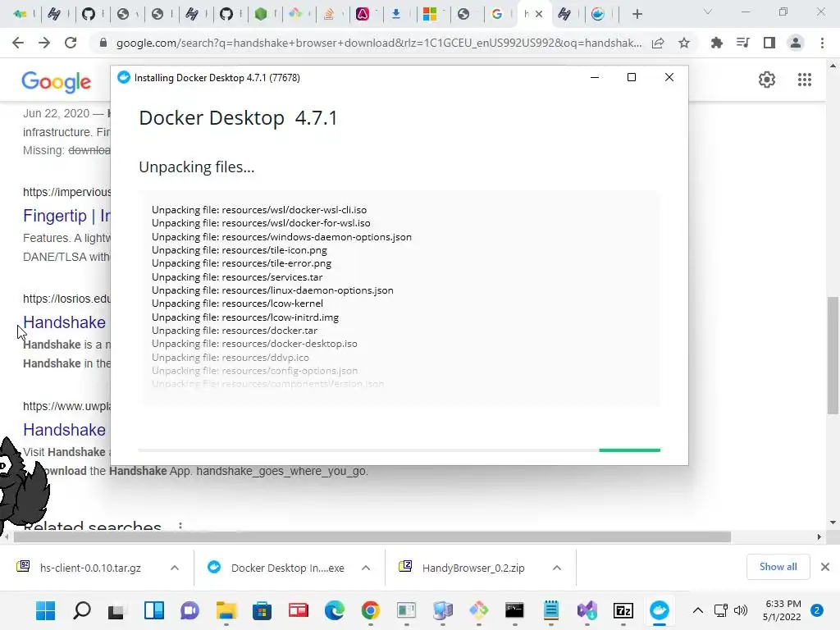Open command prompt from taskbar

(514, 610)
